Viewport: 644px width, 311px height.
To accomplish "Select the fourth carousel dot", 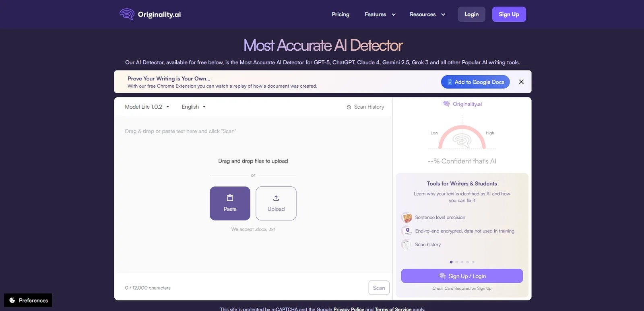I will [x=467, y=262].
